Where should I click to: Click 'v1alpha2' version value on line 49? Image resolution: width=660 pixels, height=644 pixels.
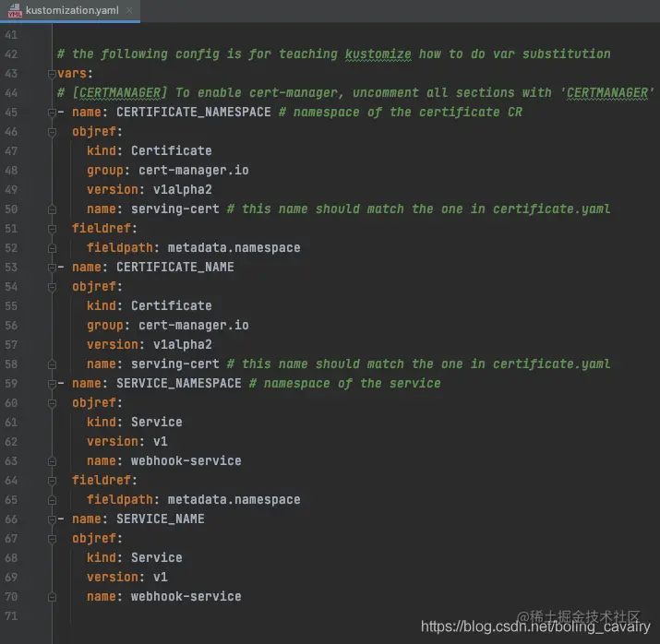point(183,190)
